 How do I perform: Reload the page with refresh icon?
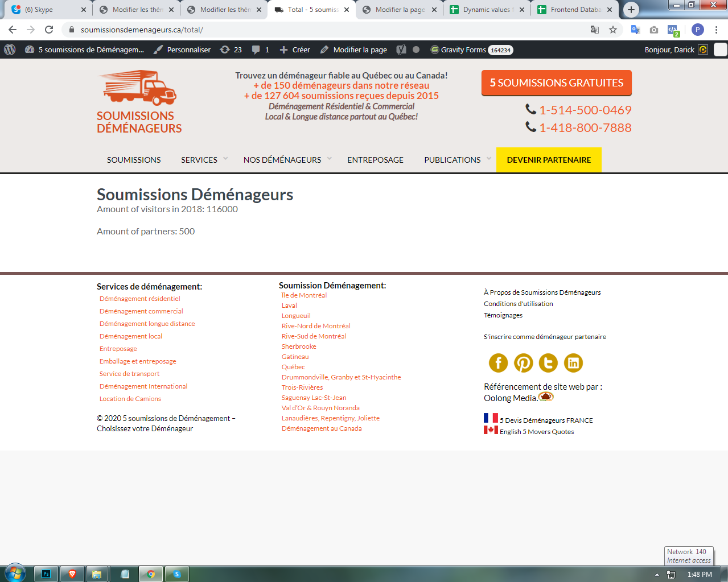[x=49, y=30]
